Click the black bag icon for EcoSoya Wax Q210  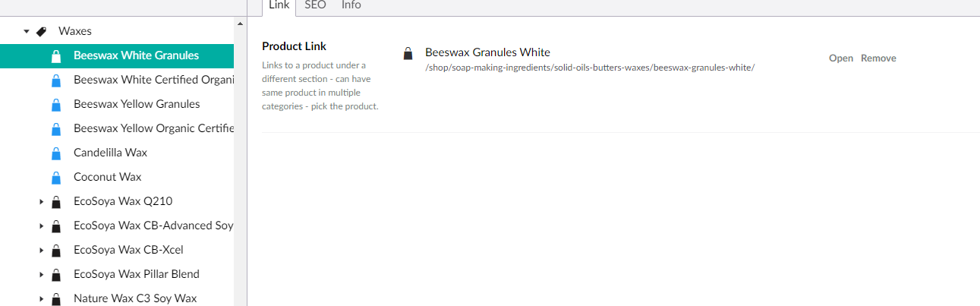(x=55, y=202)
